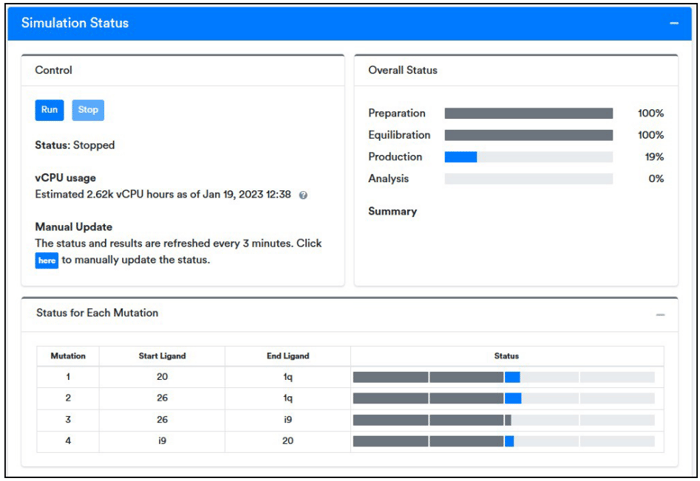Click mutation number 2 cell
Viewport: 700px width, 481px height.
(x=68, y=398)
